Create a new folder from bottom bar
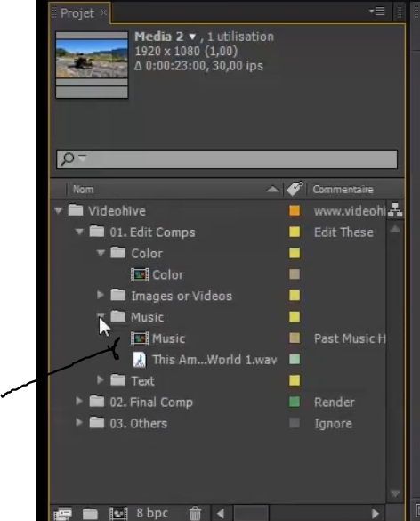Viewport: 420px width, 521px height. tap(90, 514)
